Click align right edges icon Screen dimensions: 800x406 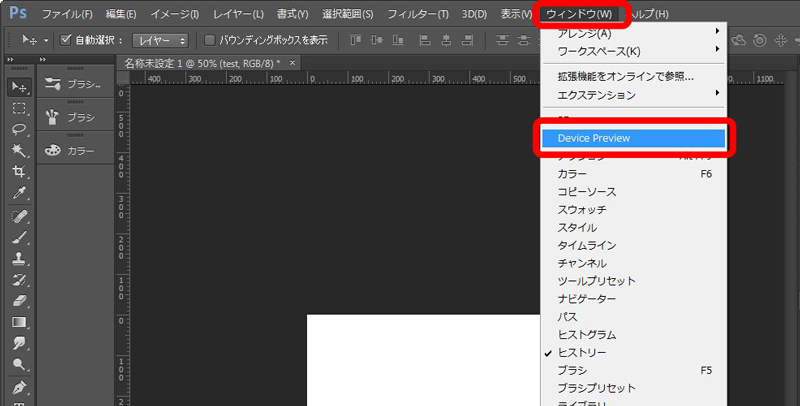coord(467,40)
